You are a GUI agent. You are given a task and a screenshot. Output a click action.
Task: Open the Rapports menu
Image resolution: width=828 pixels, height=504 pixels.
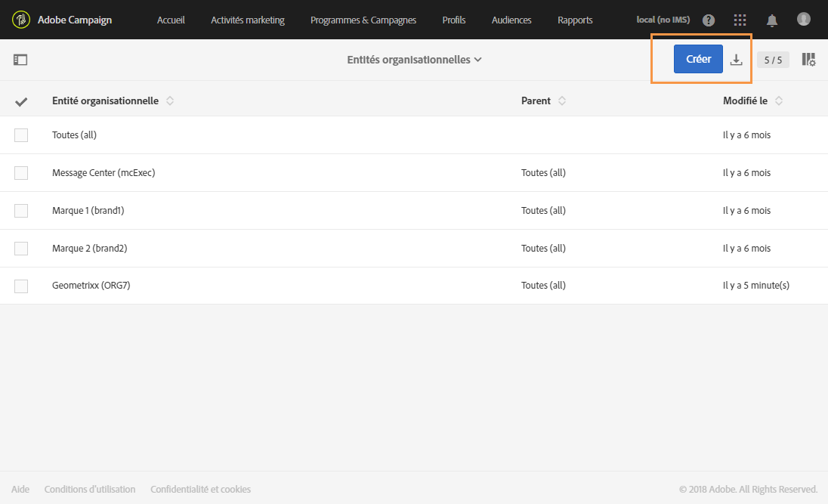coord(575,20)
